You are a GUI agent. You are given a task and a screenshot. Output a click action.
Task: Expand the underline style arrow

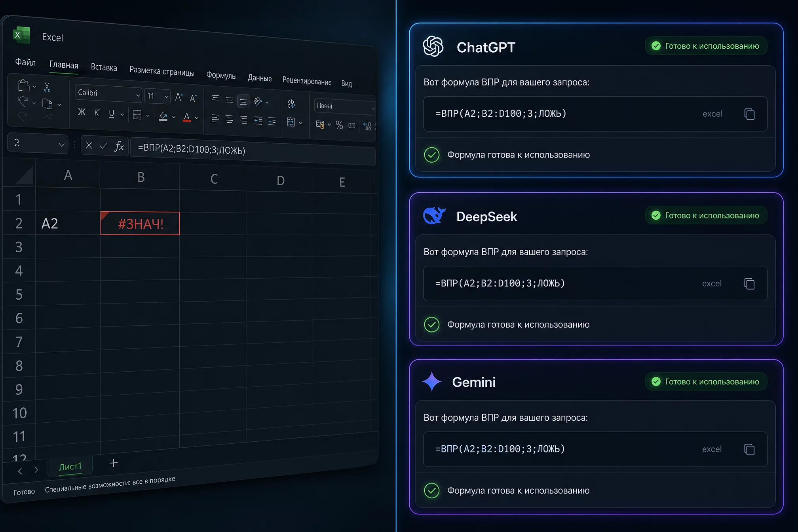(122, 114)
